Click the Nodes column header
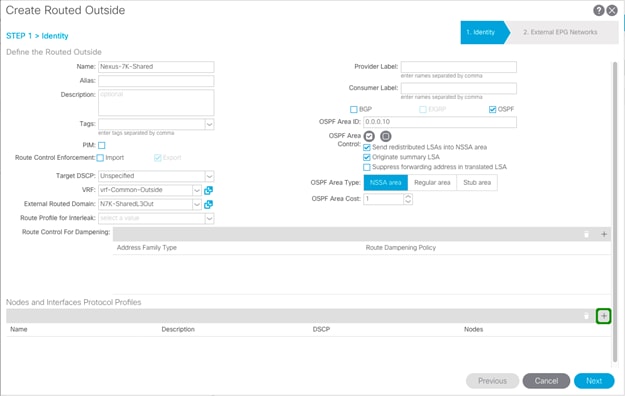The width and height of the screenshot is (625, 396). (x=473, y=329)
